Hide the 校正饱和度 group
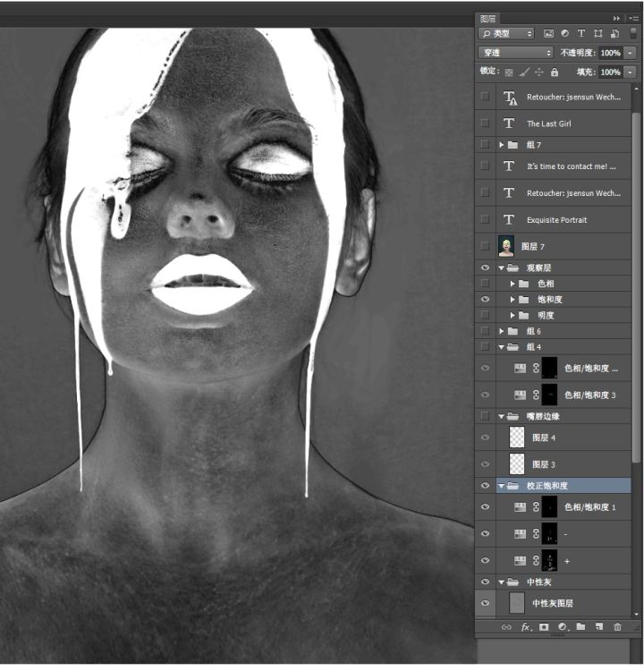 [485, 485]
